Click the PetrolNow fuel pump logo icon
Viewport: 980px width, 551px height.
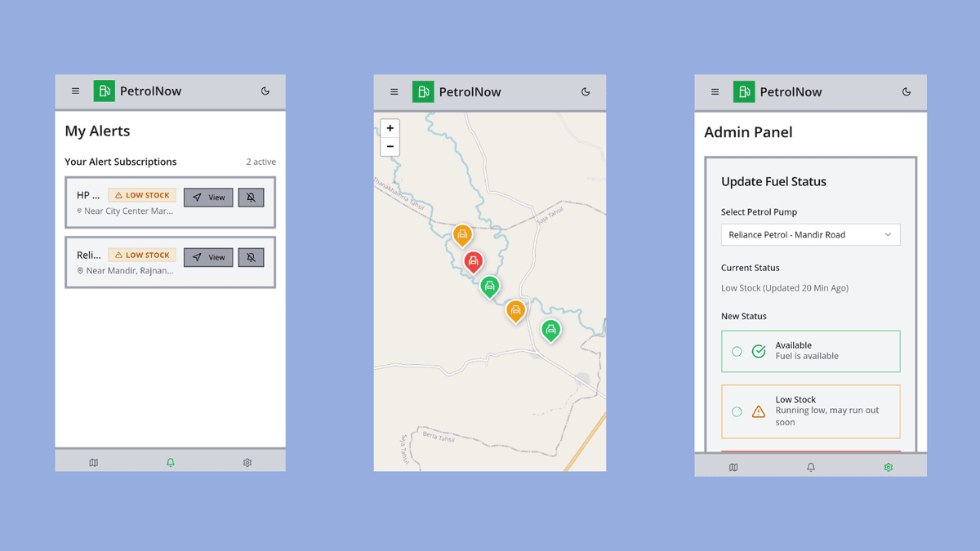(x=105, y=91)
